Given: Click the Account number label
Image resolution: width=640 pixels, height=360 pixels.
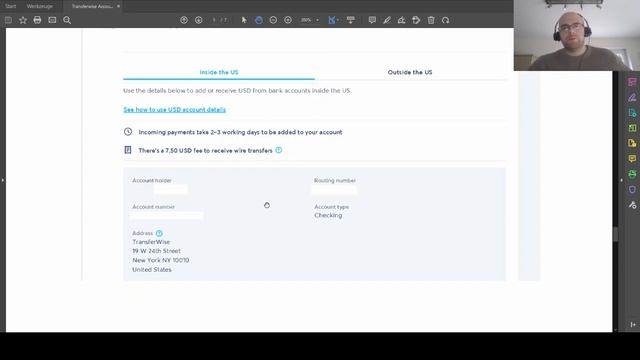Looking at the screenshot, I should (153, 207).
